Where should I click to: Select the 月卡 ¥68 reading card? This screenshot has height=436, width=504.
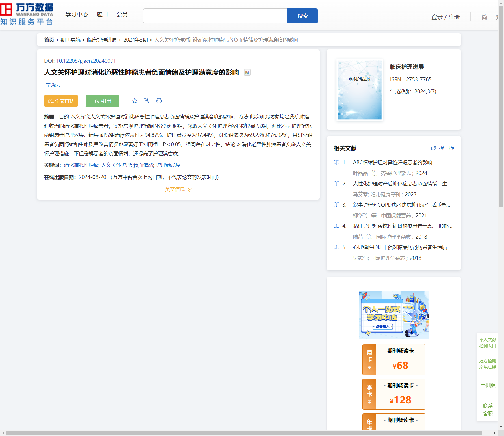coord(394,360)
